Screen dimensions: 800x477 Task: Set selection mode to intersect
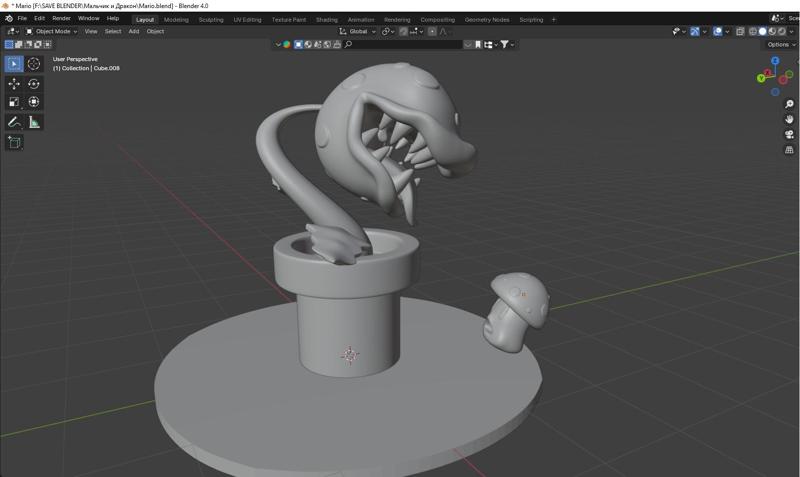[x=47, y=44]
